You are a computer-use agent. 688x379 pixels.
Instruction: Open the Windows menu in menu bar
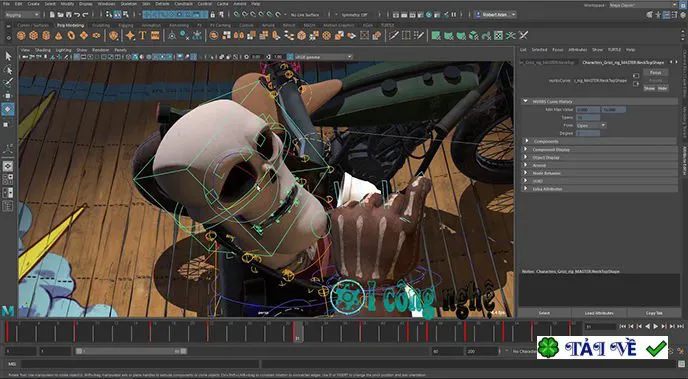coord(106,4)
